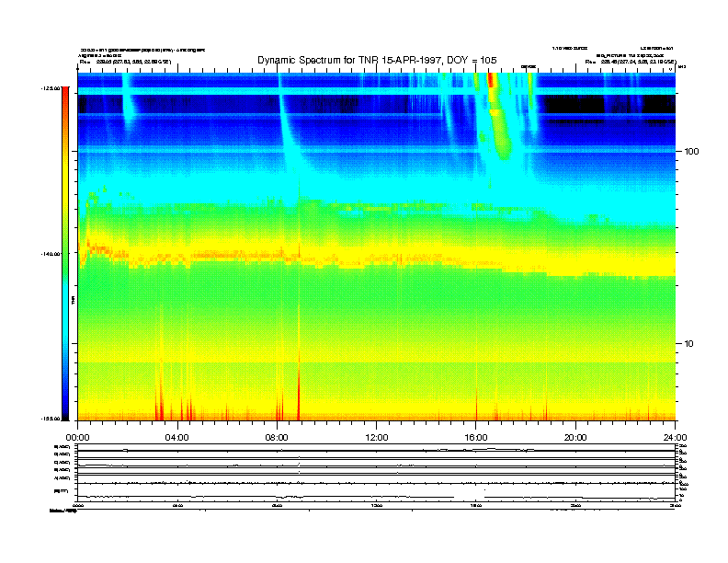Viewport: 728px width, 563px height.
Task: Click the '04:00' time axis label
Action: coord(177,437)
